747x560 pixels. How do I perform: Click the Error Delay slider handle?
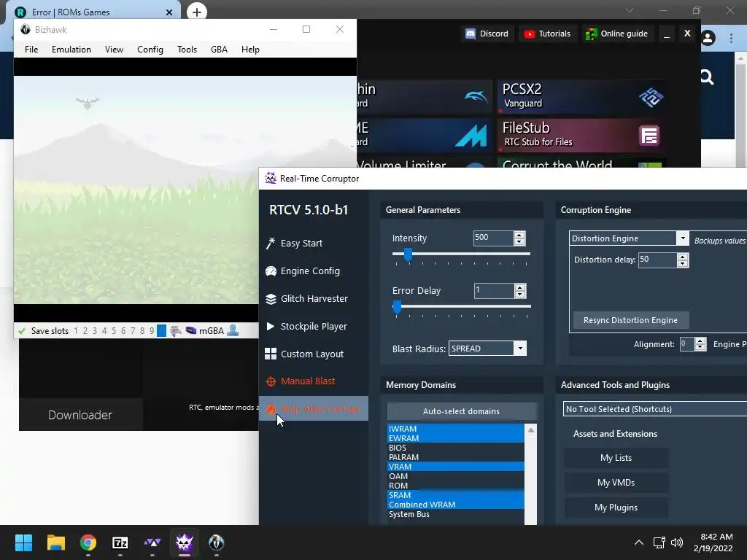click(x=397, y=307)
